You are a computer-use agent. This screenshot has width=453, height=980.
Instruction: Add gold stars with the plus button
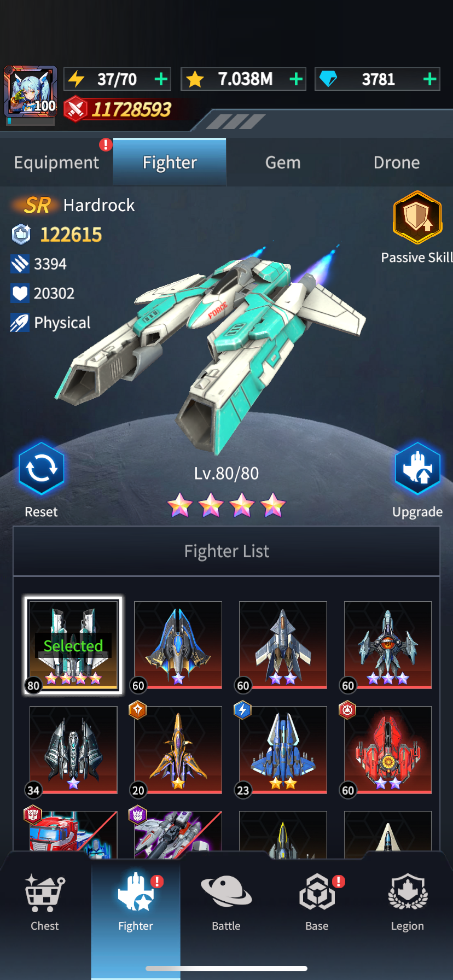pyautogui.click(x=296, y=79)
